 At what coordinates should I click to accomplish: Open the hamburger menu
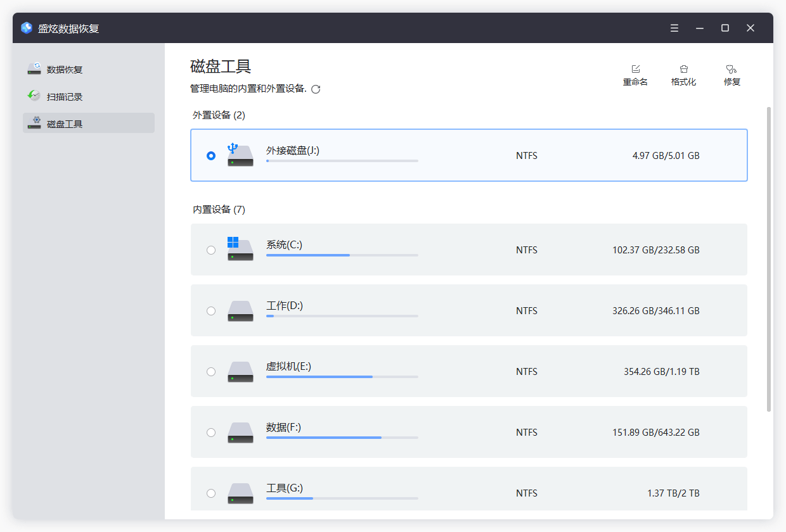tap(674, 28)
